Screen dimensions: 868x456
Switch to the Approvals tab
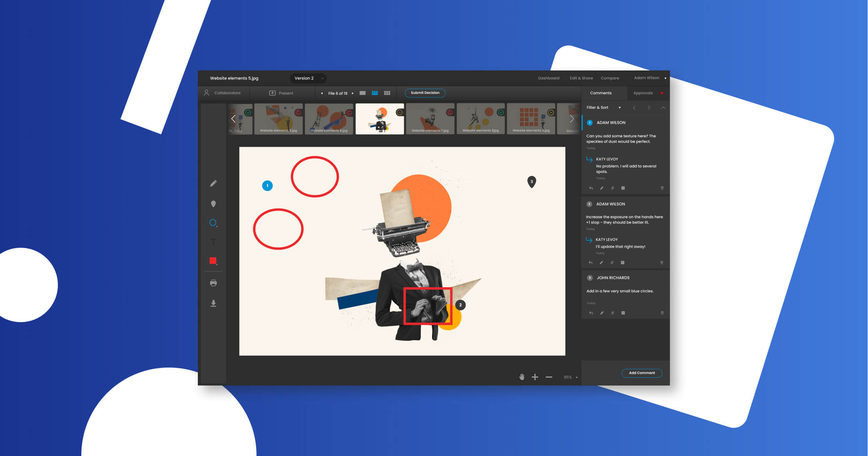pos(643,93)
